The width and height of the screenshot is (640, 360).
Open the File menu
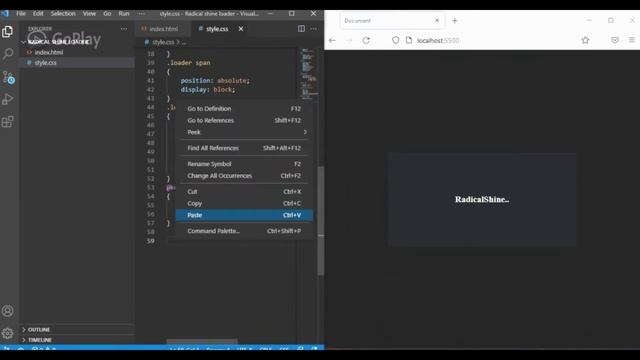pyautogui.click(x=21, y=13)
